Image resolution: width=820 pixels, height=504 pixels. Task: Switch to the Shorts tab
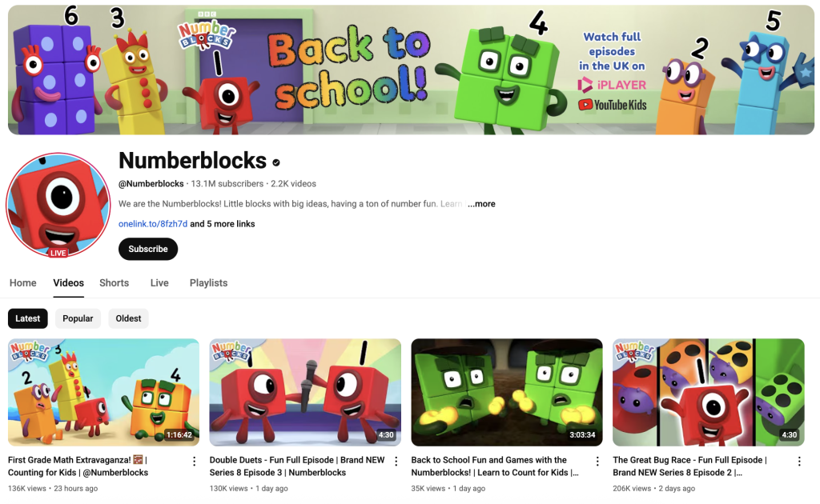click(114, 282)
